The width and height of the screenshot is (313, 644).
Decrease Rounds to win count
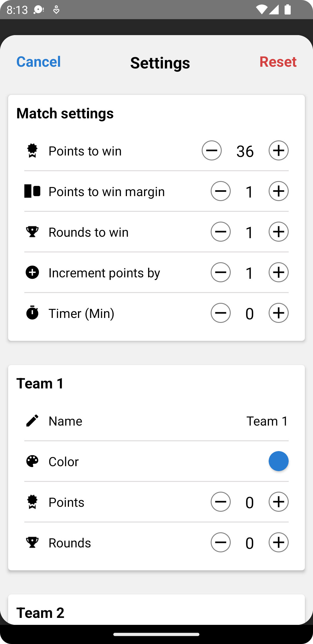click(221, 232)
